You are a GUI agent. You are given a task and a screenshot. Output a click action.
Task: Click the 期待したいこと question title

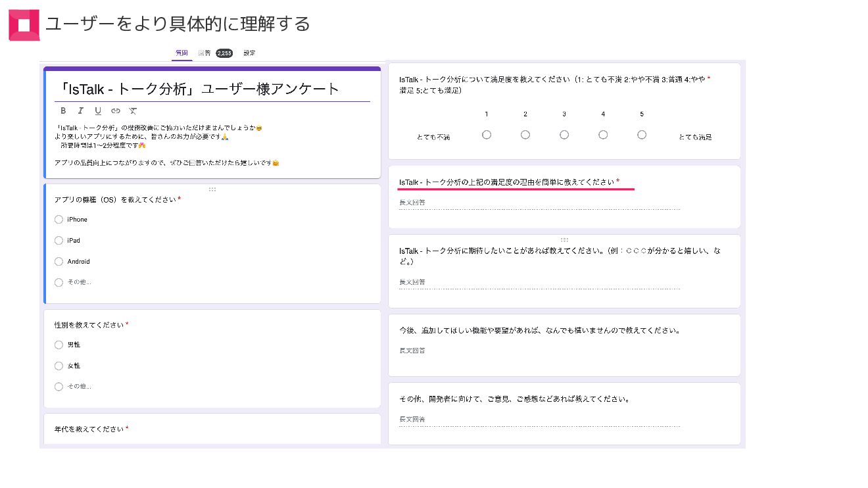coord(560,256)
